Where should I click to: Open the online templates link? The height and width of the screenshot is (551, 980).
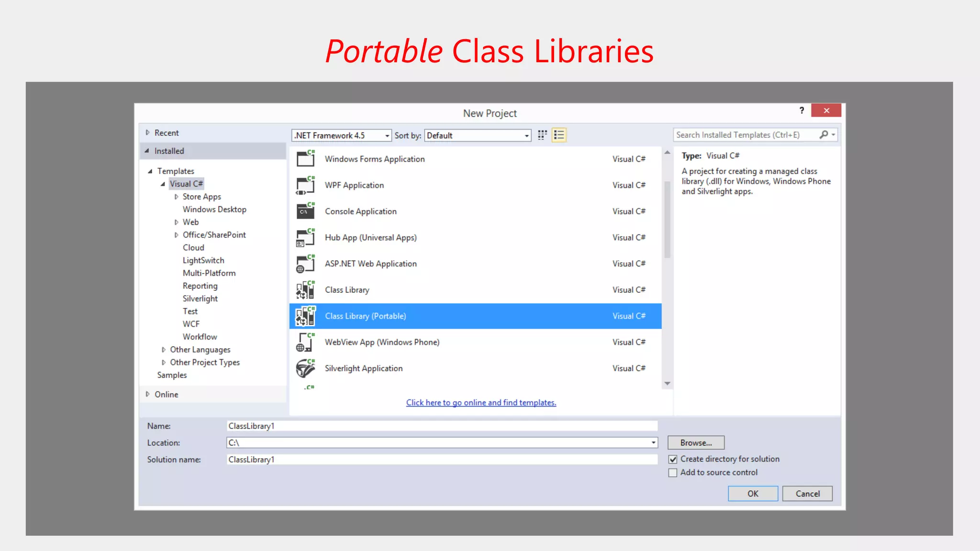(x=481, y=403)
